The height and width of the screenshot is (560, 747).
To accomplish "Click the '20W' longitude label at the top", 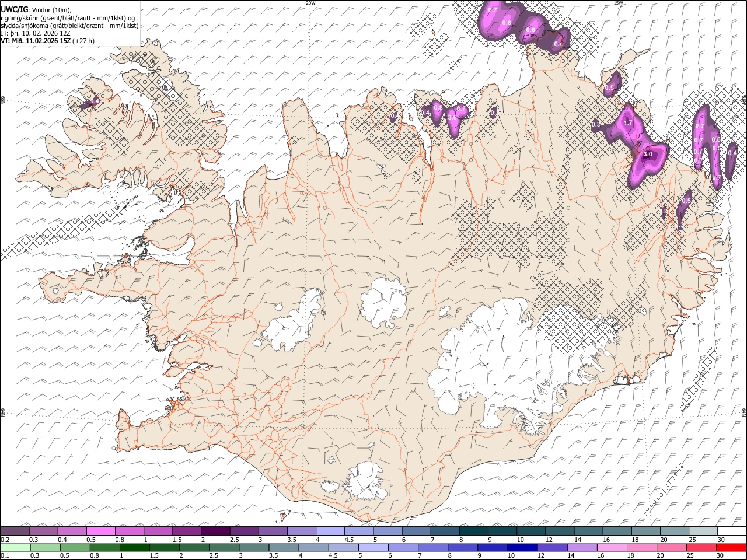I will pyautogui.click(x=310, y=3).
